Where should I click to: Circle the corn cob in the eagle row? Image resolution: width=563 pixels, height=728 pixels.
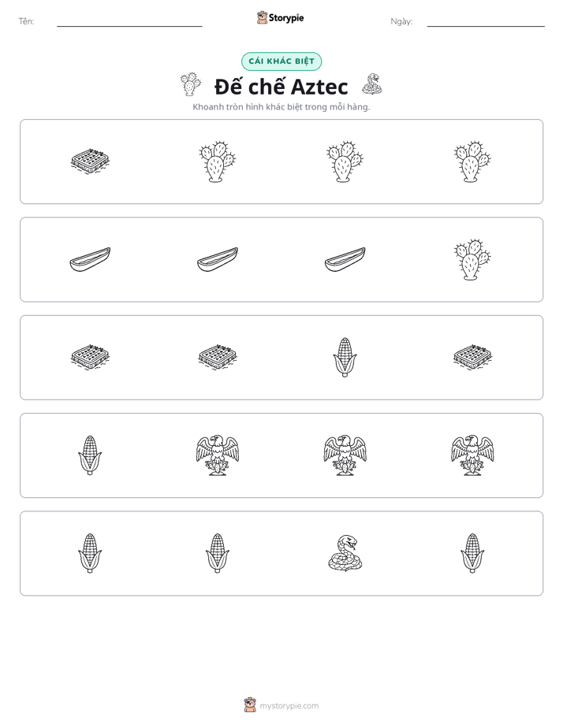(x=90, y=455)
